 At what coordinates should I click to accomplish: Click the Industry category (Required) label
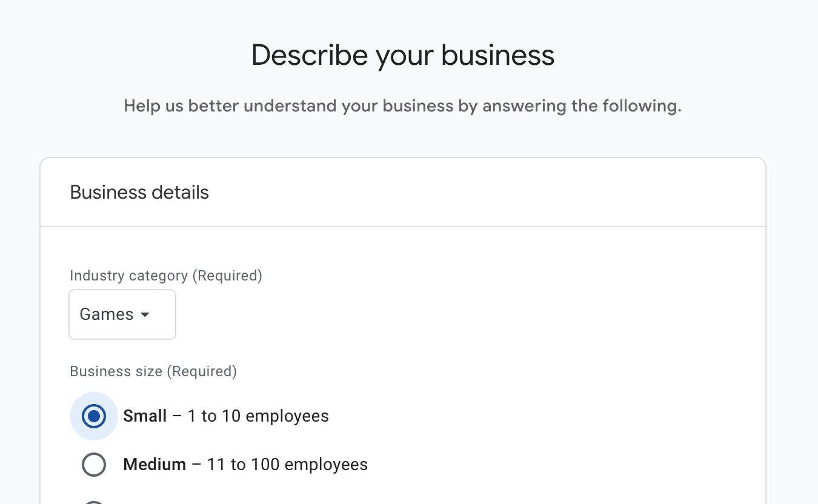pos(166,276)
